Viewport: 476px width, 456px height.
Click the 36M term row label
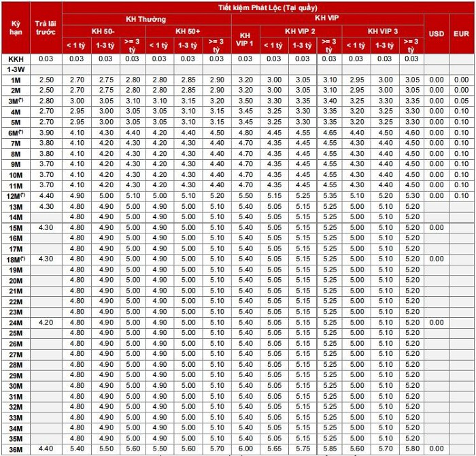16,450
